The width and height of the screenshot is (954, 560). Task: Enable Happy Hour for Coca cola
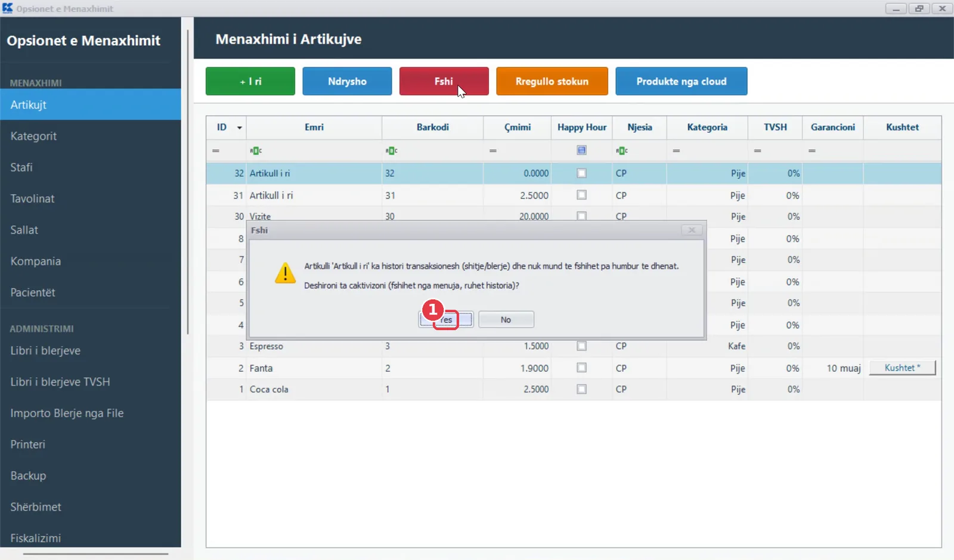pos(581,389)
